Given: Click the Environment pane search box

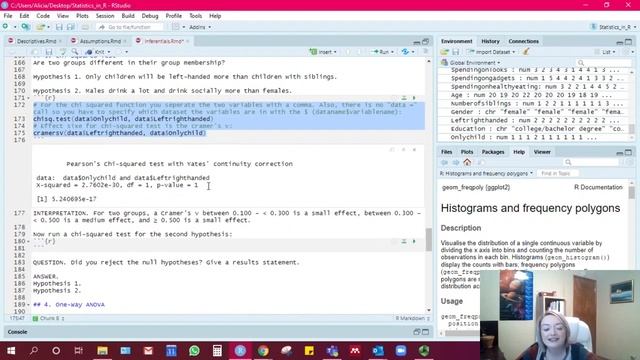Looking at the screenshot, I should tap(604, 62).
